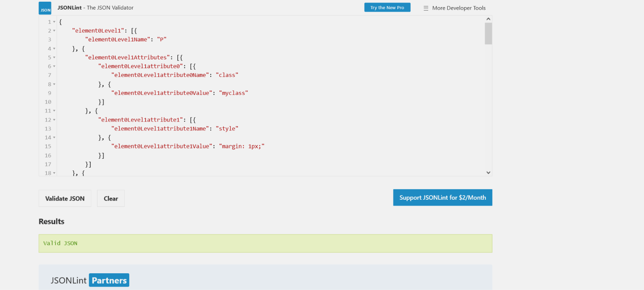This screenshot has width=644, height=290.
Task: Toggle fold arrow on line 8
Action: (x=54, y=84)
